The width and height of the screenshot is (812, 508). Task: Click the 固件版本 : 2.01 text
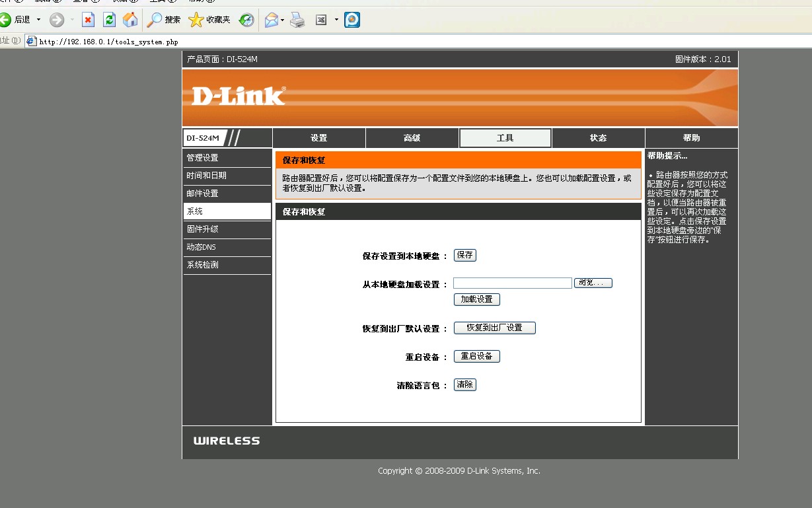(703, 59)
